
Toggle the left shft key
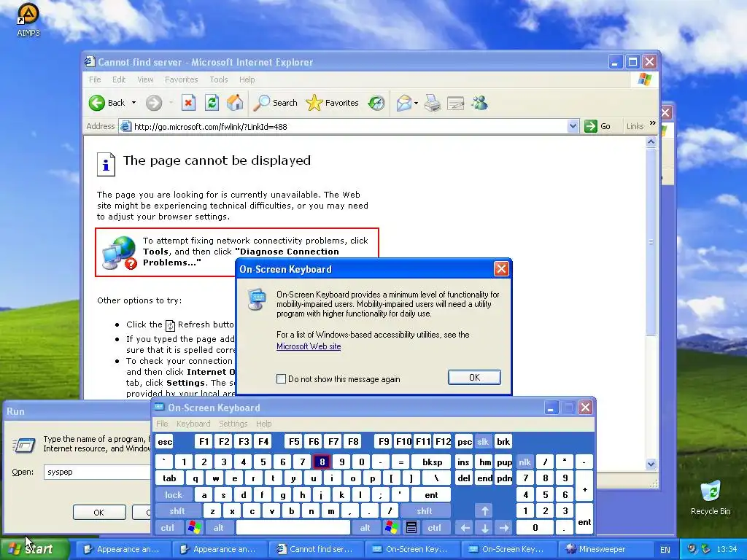coord(177,511)
